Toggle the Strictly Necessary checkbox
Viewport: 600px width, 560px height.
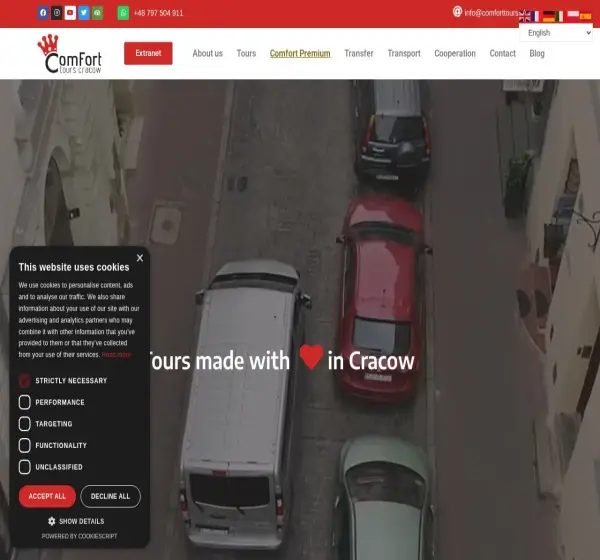(24, 380)
